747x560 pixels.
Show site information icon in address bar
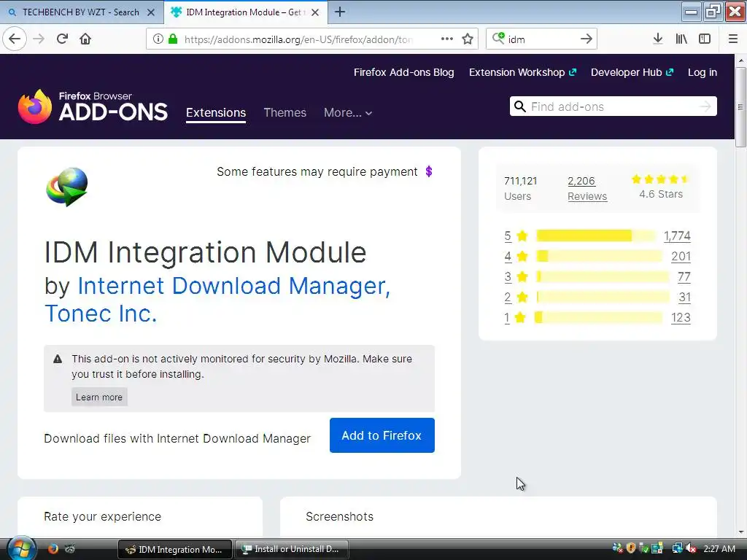click(x=158, y=39)
